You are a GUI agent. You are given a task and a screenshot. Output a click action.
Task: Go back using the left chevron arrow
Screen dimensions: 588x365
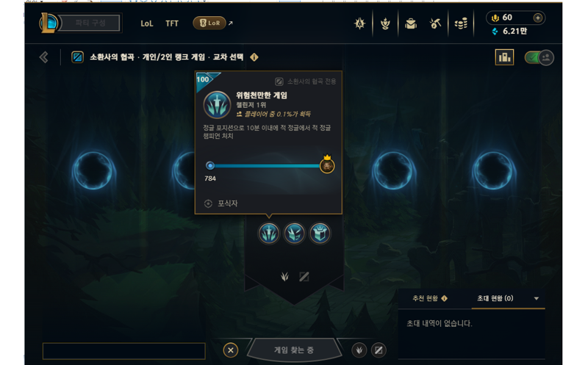[x=44, y=57]
